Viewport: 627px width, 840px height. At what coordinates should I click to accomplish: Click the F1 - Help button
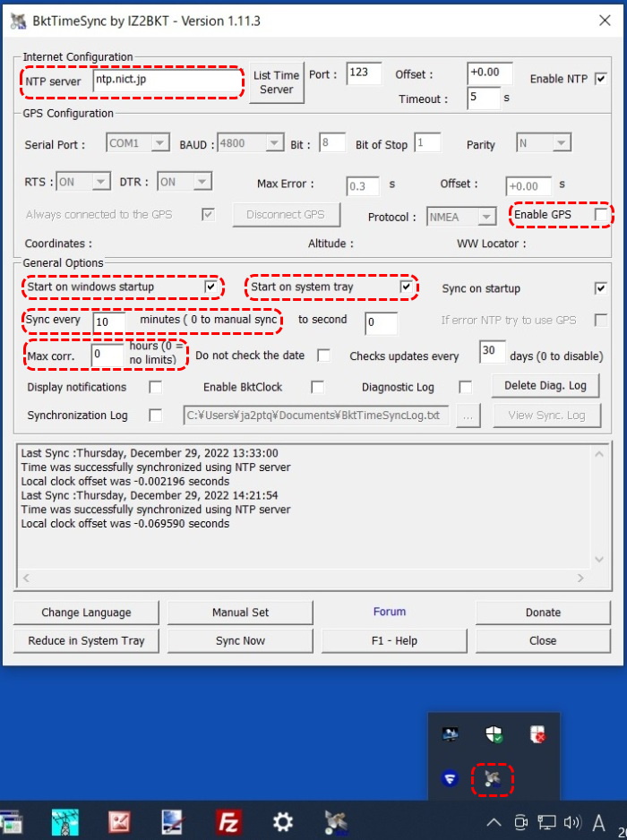tap(394, 641)
